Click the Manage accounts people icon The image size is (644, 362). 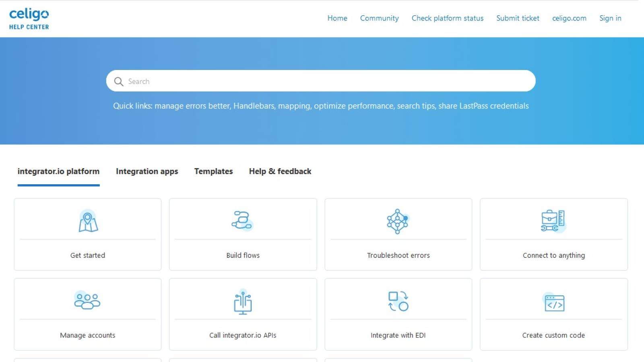[x=87, y=301]
